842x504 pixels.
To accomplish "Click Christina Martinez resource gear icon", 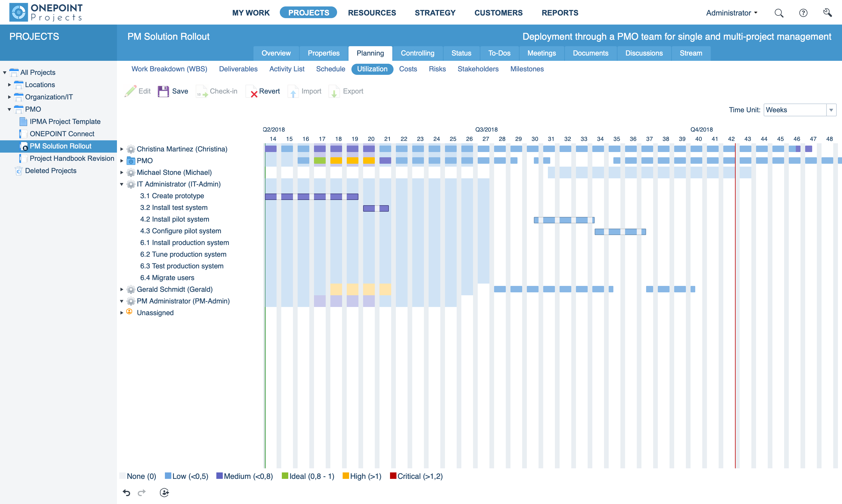I will pos(131,149).
